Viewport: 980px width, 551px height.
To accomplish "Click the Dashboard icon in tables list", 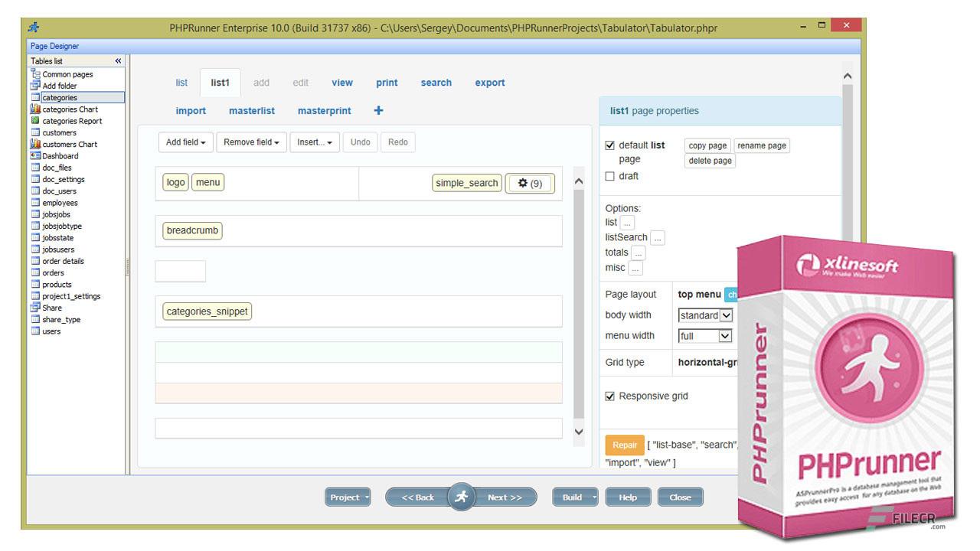I will tap(35, 155).
